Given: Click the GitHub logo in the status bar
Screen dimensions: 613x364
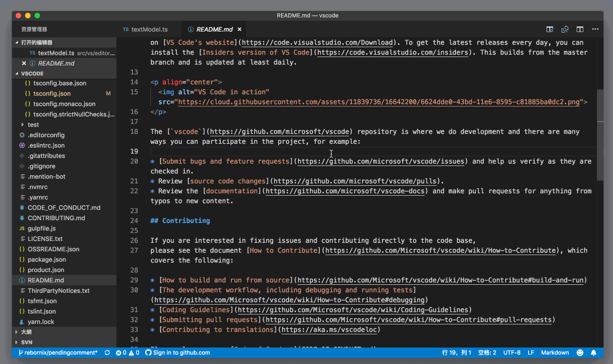Looking at the screenshot, I should (148, 353).
